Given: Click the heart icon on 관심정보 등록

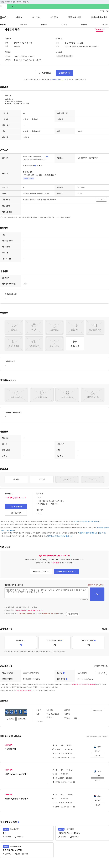Looking at the screenshot, I should pos(40,73).
